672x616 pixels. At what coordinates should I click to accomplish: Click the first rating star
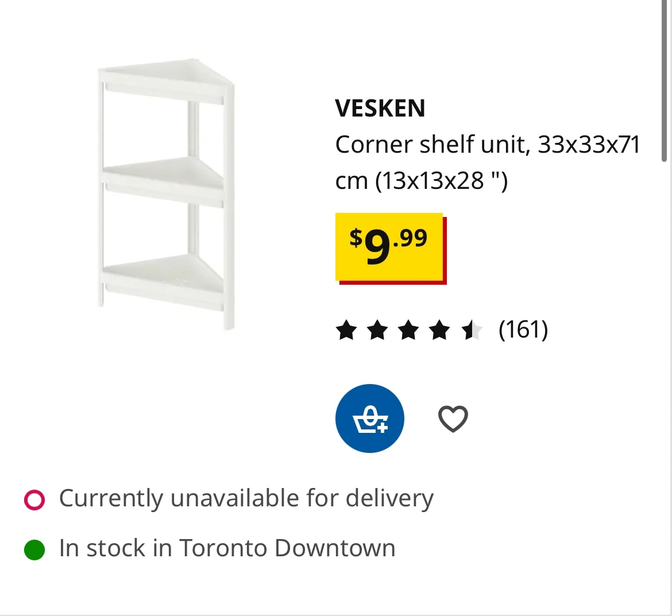346,330
